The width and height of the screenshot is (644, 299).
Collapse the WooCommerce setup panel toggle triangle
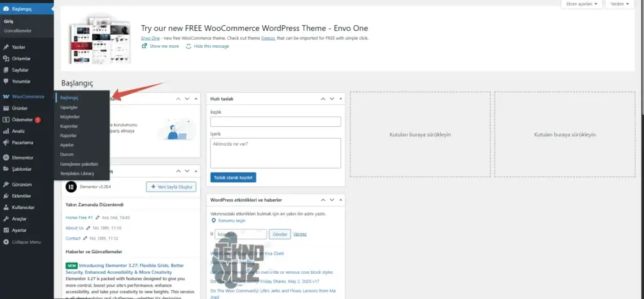[x=196, y=99]
